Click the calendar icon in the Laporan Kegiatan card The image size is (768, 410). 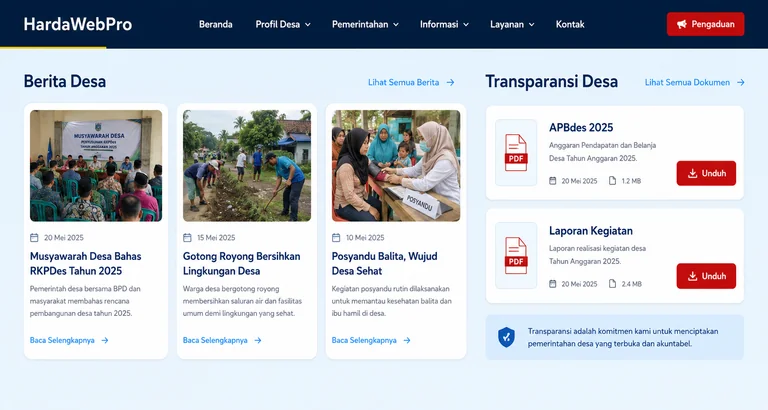(552, 284)
